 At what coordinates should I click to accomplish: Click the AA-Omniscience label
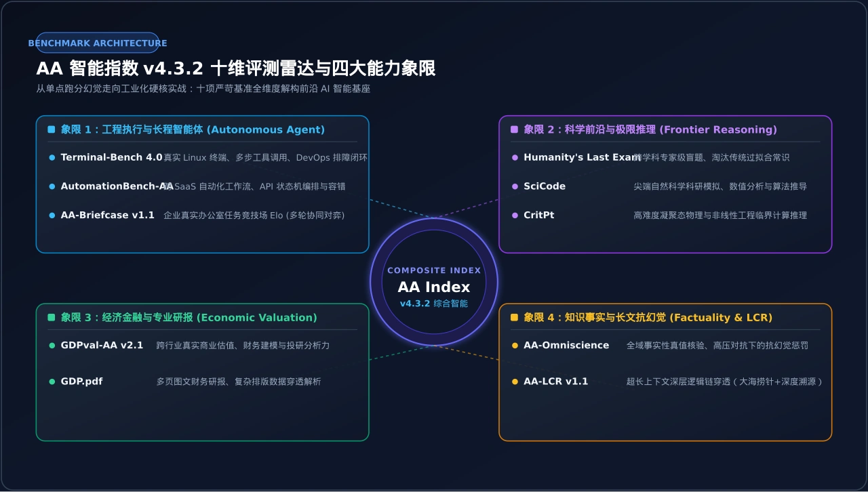coord(566,345)
